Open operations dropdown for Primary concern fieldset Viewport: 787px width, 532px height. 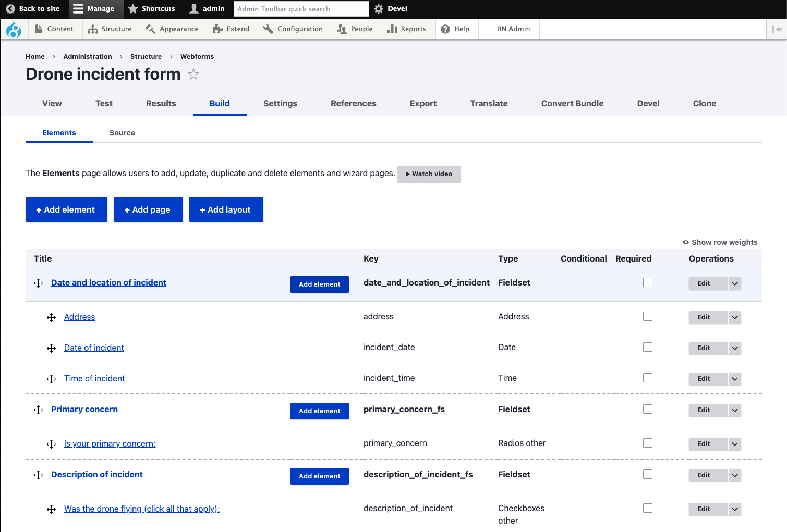click(734, 410)
